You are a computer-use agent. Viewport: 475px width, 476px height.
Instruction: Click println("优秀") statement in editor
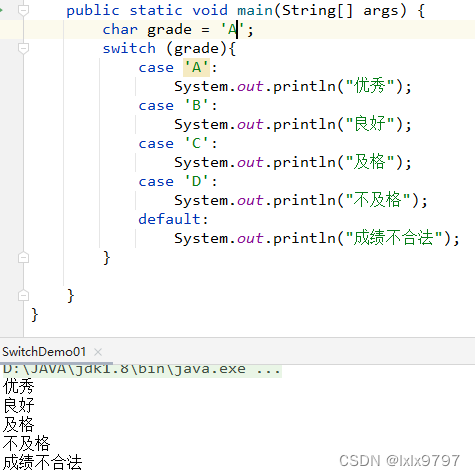point(293,86)
